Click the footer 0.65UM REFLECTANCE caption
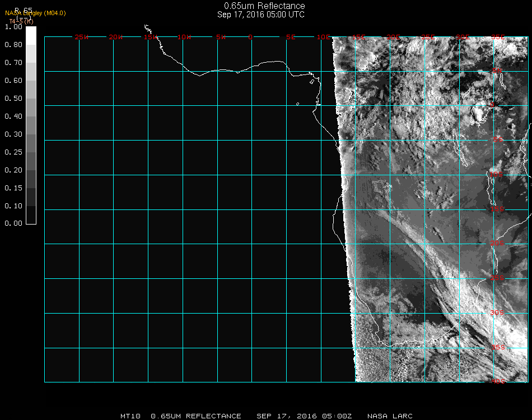The image size is (532, 420). point(196,416)
